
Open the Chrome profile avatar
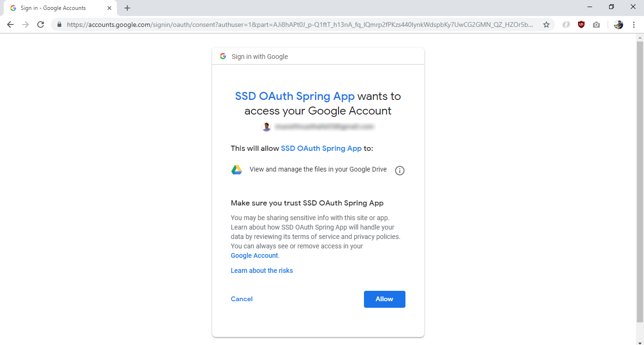click(x=618, y=24)
